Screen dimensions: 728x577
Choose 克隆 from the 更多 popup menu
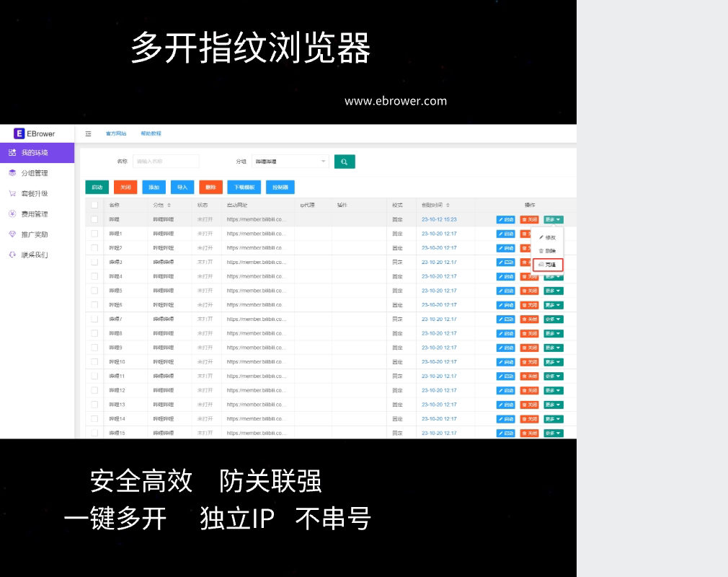point(548,265)
